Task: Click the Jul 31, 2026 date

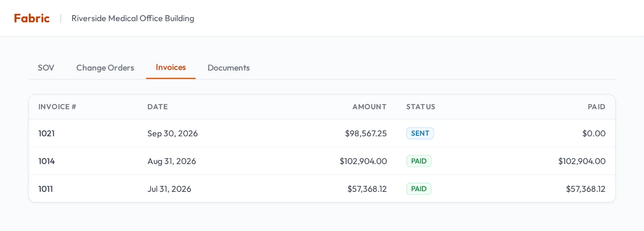Action: 169,189
